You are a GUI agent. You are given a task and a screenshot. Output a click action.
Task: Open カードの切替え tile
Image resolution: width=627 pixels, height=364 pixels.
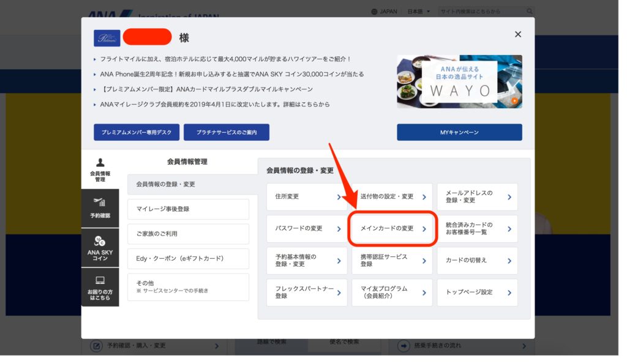477,261
